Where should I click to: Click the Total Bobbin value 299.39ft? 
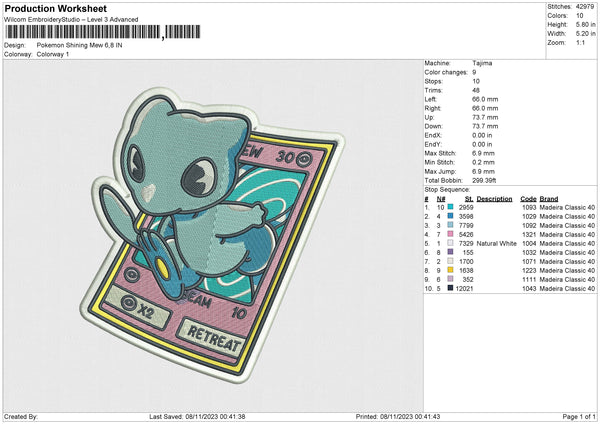pyautogui.click(x=484, y=180)
